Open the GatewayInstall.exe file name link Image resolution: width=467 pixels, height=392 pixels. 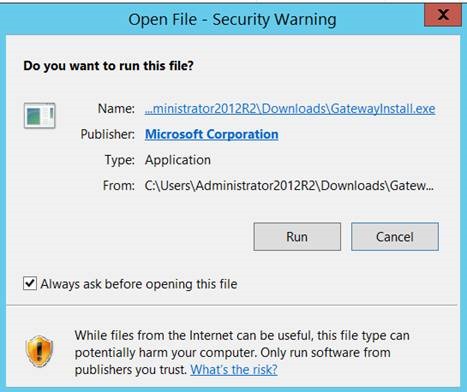pyautogui.click(x=290, y=109)
